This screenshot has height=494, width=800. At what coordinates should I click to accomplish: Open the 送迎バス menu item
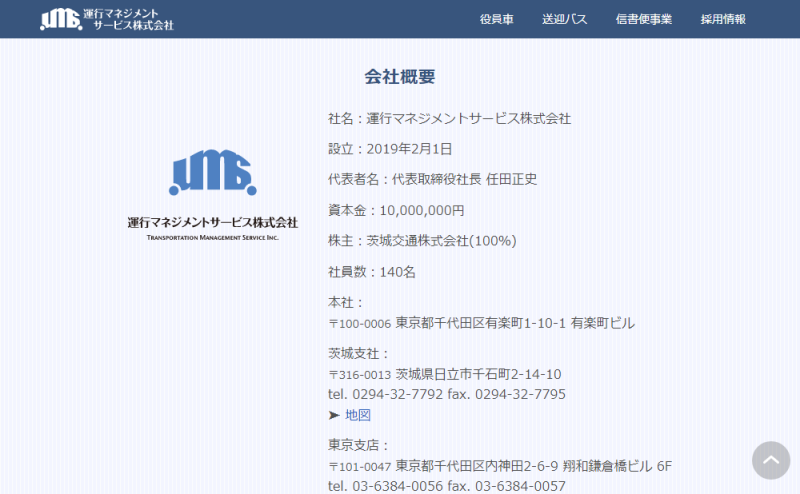[564, 19]
